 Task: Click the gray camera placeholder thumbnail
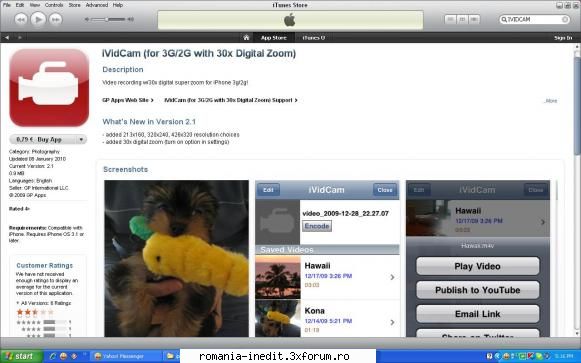coord(278,222)
